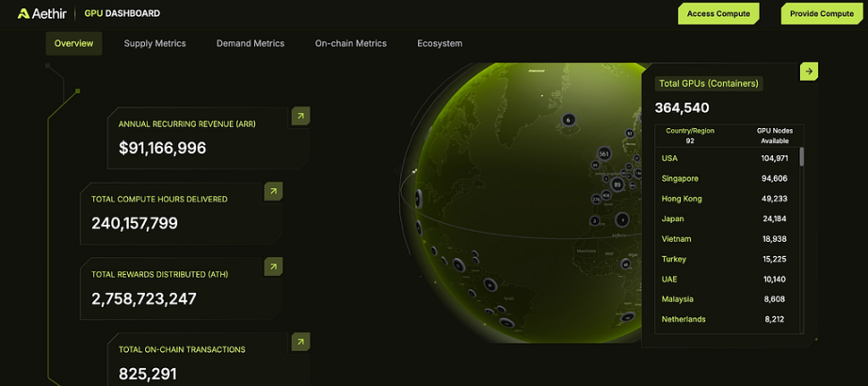Screen dimensions: 868x386
Task: Open Total On-Chain Transactions arrow icon
Action: point(300,342)
